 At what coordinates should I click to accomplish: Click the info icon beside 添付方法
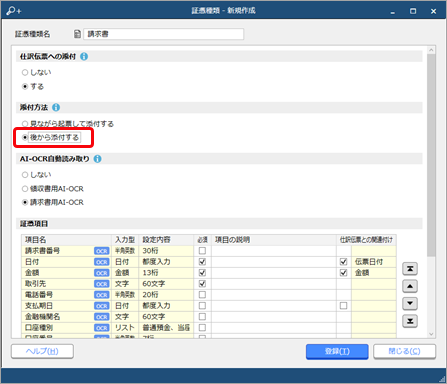coord(56,107)
